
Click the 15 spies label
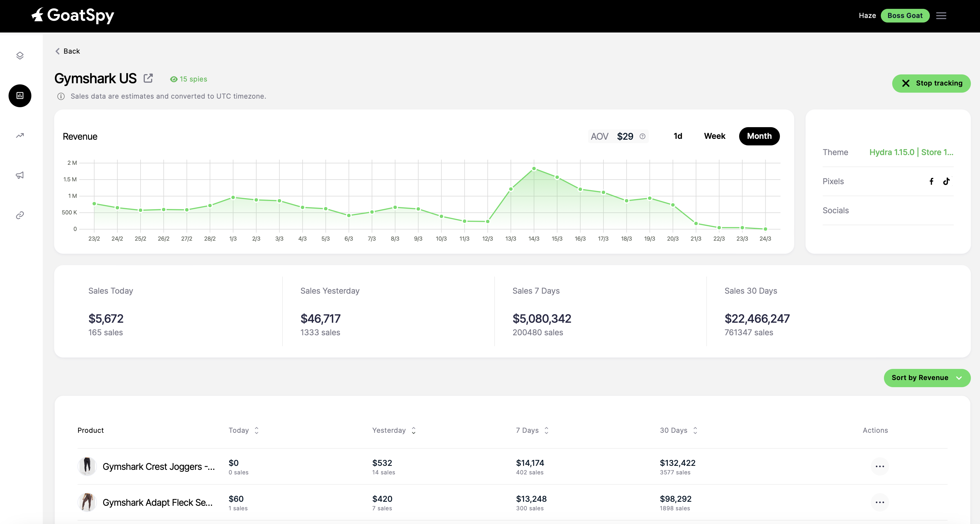[x=193, y=79]
